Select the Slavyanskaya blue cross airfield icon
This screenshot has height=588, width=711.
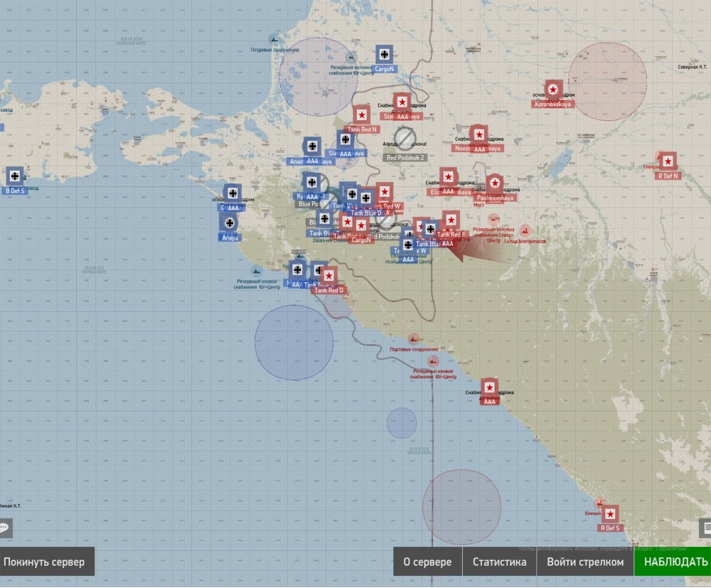[x=346, y=139]
